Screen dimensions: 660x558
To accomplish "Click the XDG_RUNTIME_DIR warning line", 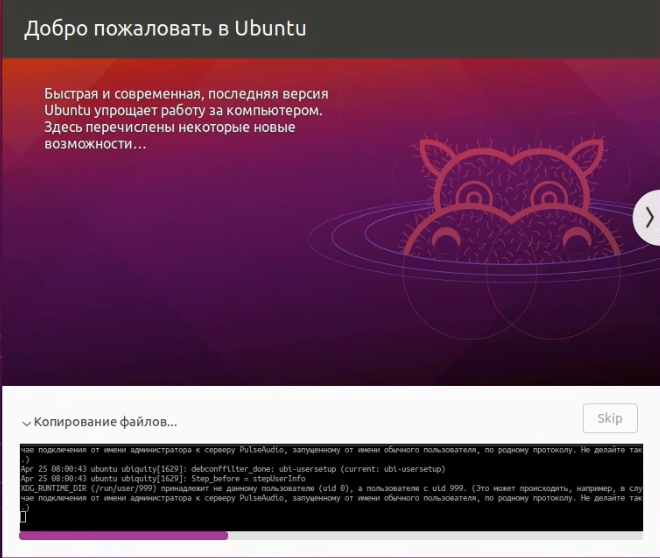I will 331,488.
